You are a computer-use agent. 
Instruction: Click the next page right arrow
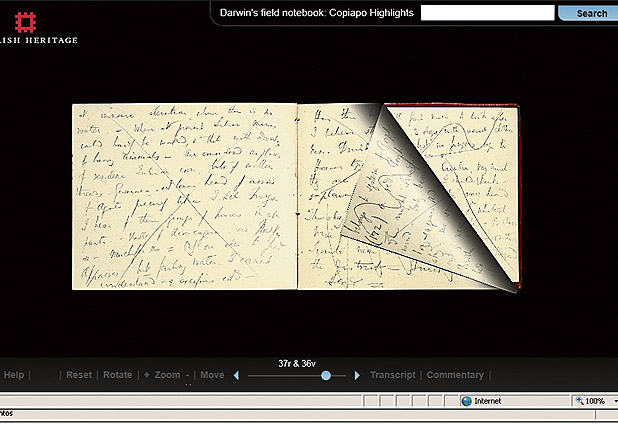357,376
